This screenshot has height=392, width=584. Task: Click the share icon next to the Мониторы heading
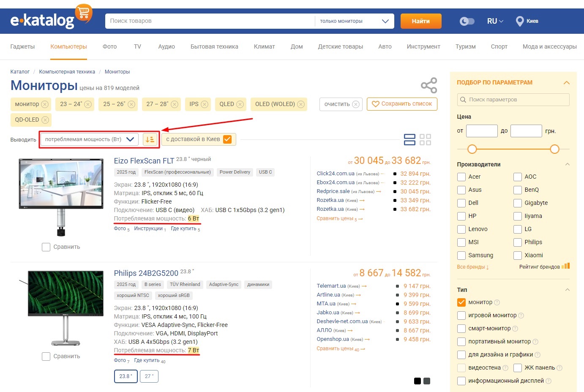429,85
